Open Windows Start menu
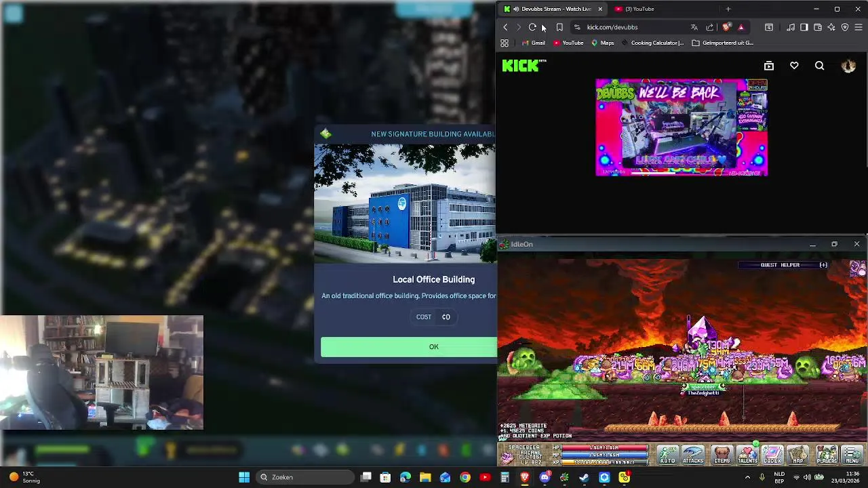Viewport: 868px width, 488px height. click(244, 477)
